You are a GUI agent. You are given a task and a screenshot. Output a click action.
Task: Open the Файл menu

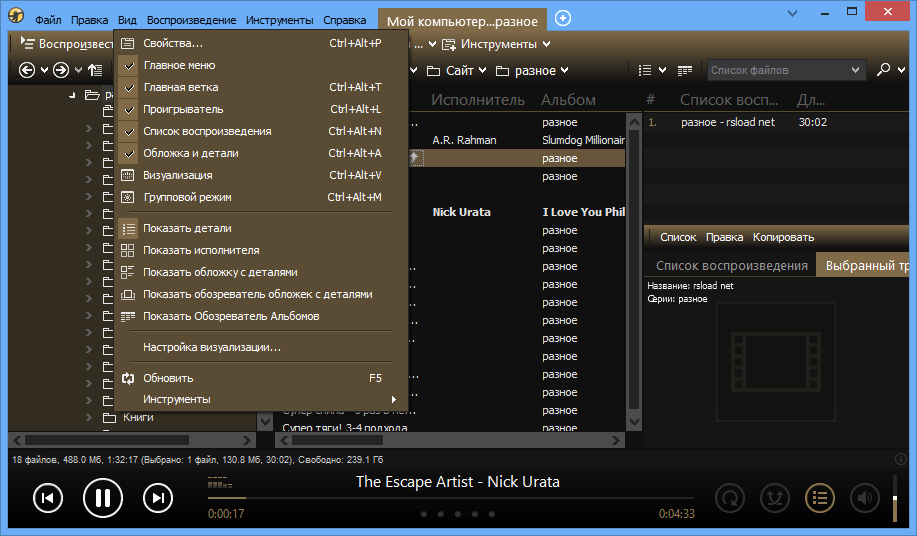click(x=48, y=20)
